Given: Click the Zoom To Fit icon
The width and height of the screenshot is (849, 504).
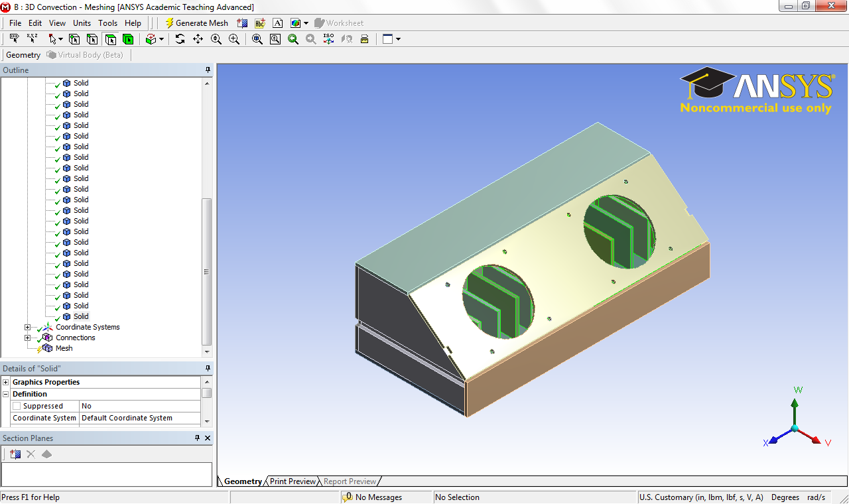Looking at the screenshot, I should click(x=257, y=39).
